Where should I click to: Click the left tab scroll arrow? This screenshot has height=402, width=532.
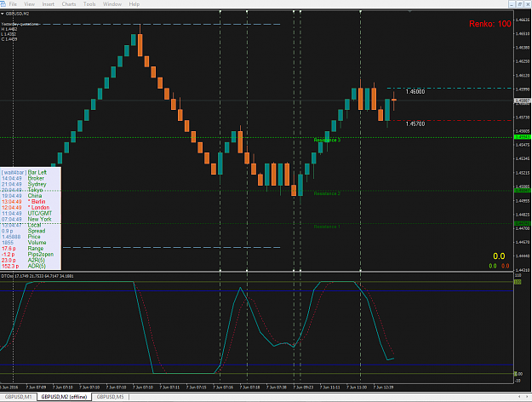(519, 397)
